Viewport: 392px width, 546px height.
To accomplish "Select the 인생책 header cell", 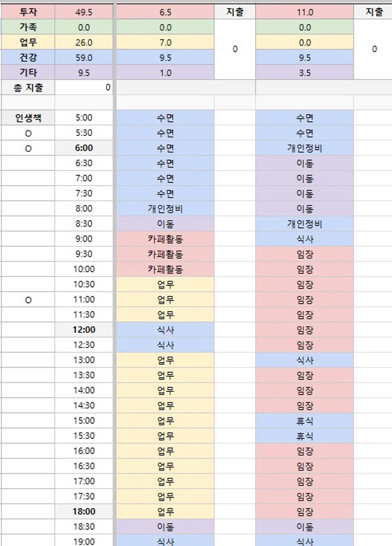I will click(x=28, y=118).
